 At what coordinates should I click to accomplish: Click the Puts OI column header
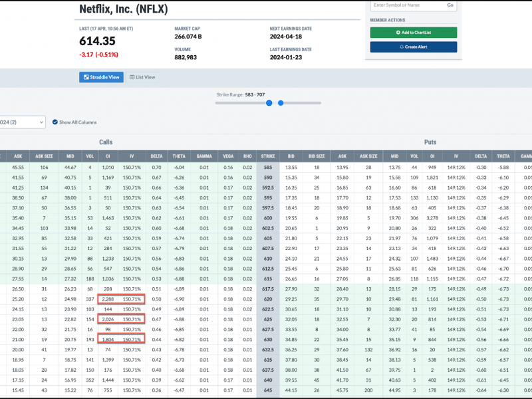432,156
